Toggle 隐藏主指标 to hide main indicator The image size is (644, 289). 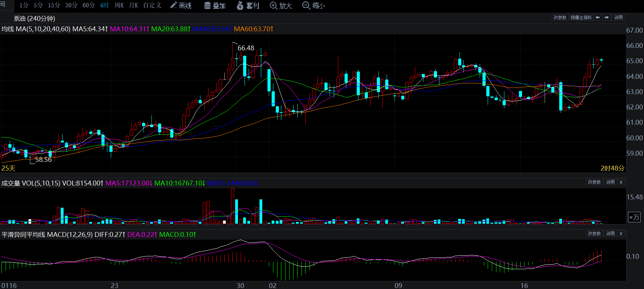point(581,17)
